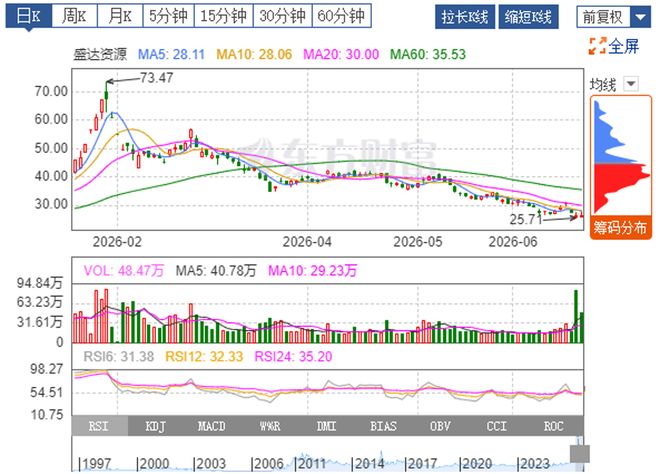Select the ROC indicator
660x474 pixels.
(x=553, y=426)
